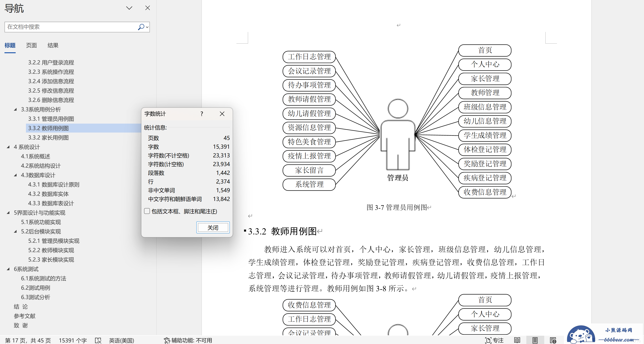The height and width of the screenshot is (344, 644).
Task: Enable 专注 focus mode
Action: coord(494,340)
